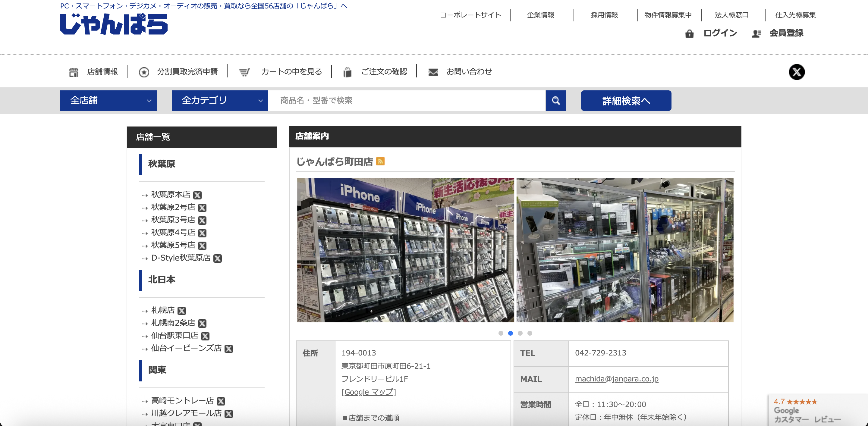Click X icon next to 秋葉原2号店
This screenshot has height=426, width=868.
pyautogui.click(x=202, y=208)
